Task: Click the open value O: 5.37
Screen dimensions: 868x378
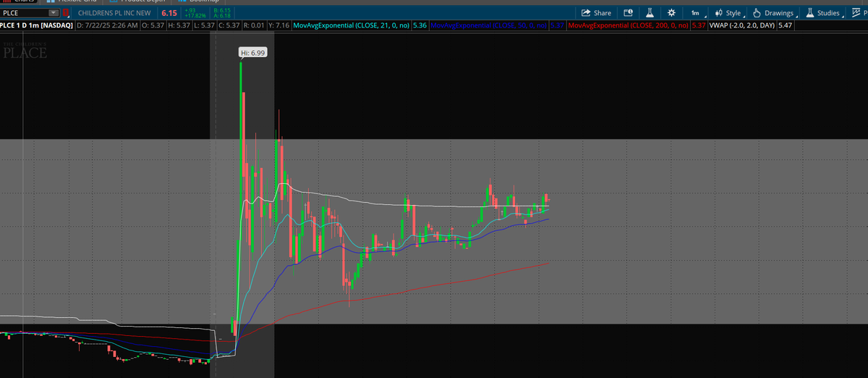Action: pyautogui.click(x=152, y=25)
